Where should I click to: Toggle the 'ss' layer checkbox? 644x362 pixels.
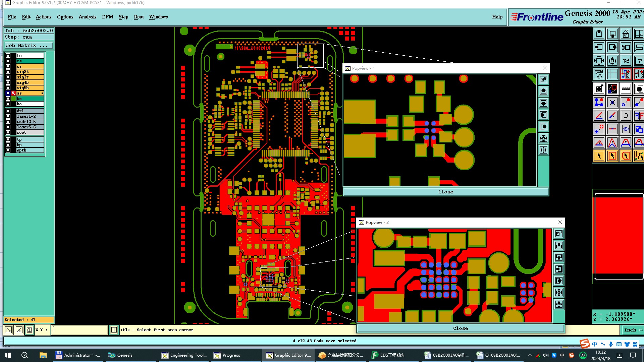(8, 93)
